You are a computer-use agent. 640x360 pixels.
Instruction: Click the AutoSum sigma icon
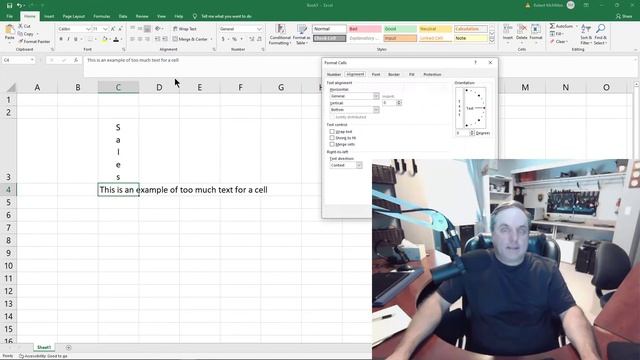(553, 26)
